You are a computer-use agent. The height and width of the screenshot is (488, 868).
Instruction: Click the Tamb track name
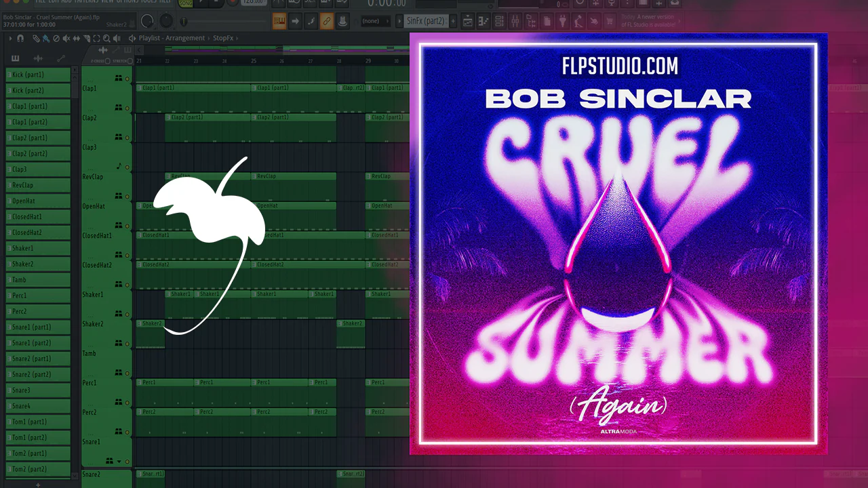click(90, 353)
